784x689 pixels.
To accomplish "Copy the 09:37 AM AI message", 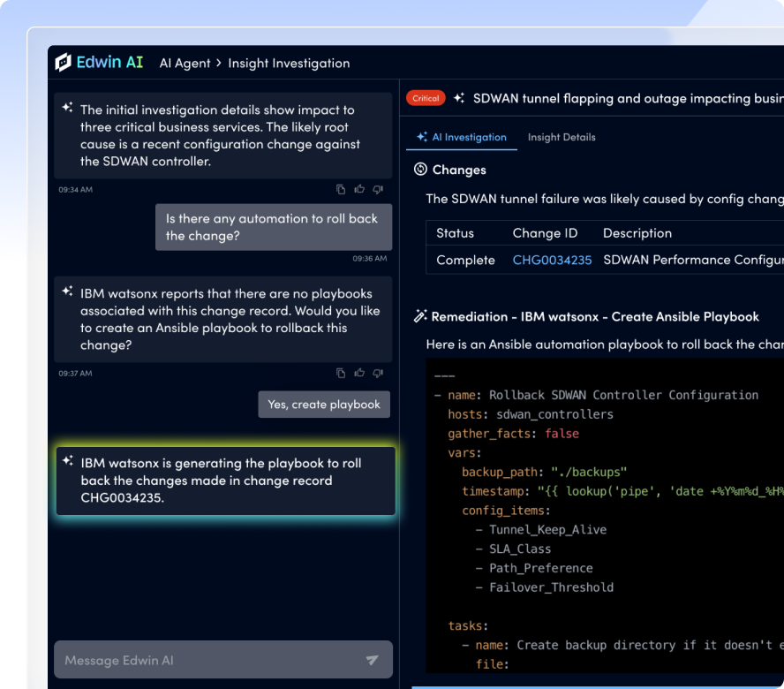I will [x=341, y=373].
